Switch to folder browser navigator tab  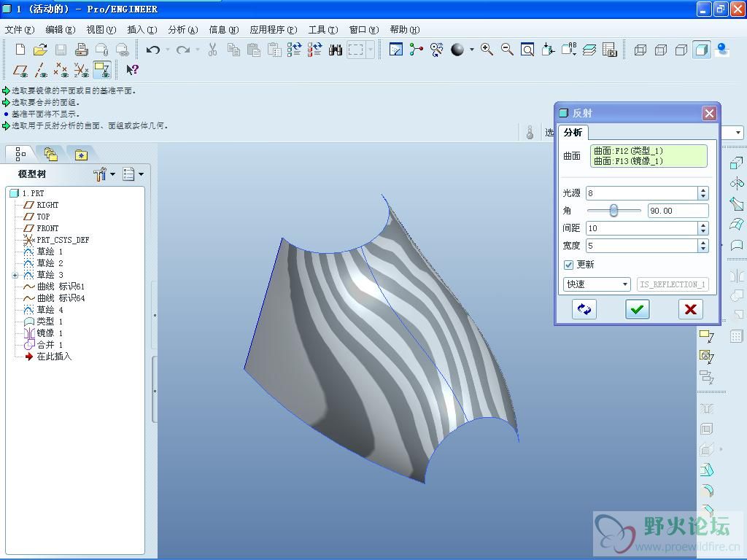(50, 155)
